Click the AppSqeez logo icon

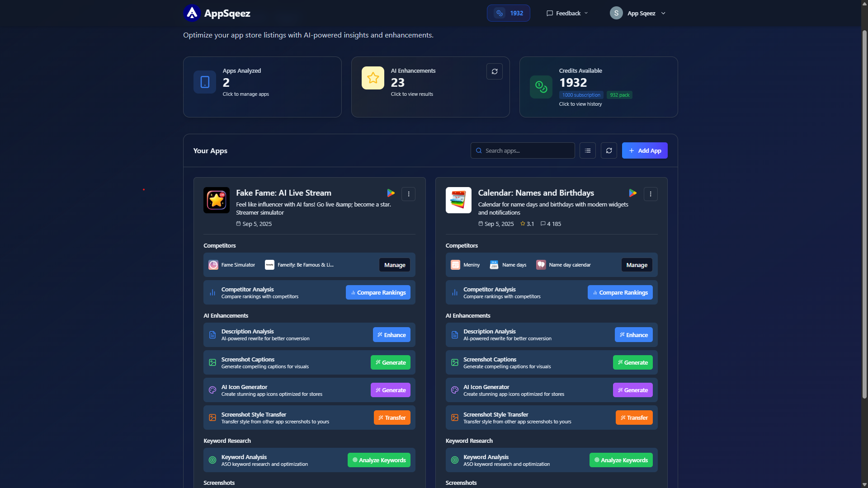(x=192, y=13)
